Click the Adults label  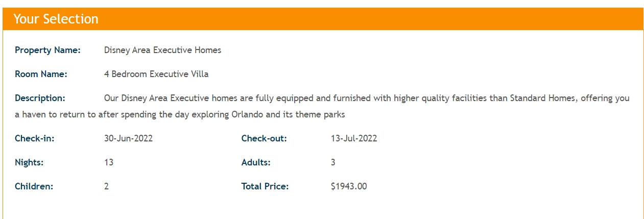[256, 162]
